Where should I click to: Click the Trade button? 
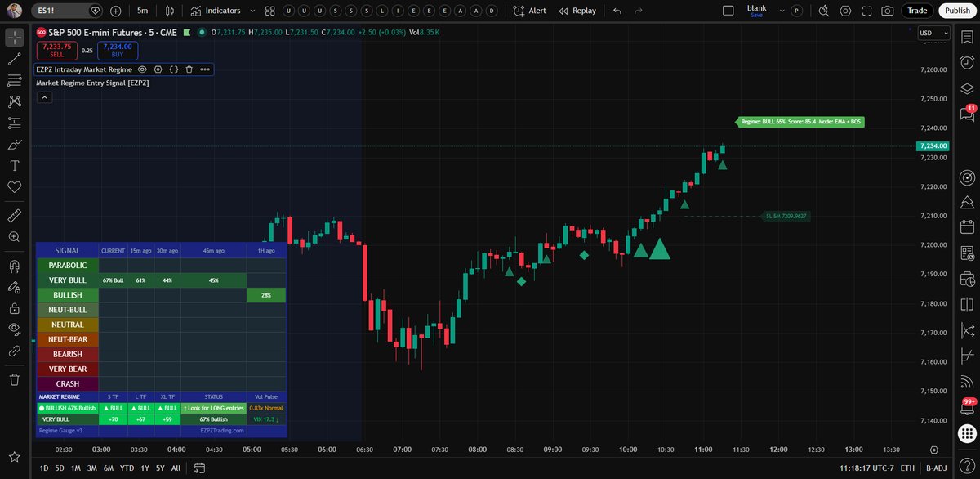tap(917, 11)
